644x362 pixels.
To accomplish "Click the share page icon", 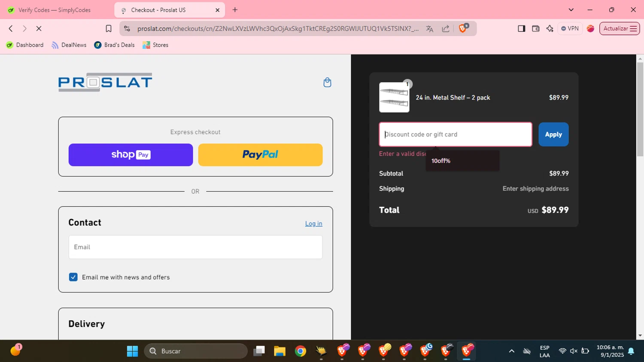I will click(446, 29).
